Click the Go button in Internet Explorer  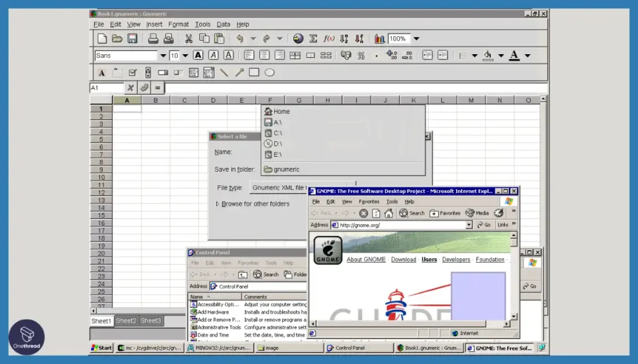coord(484,225)
